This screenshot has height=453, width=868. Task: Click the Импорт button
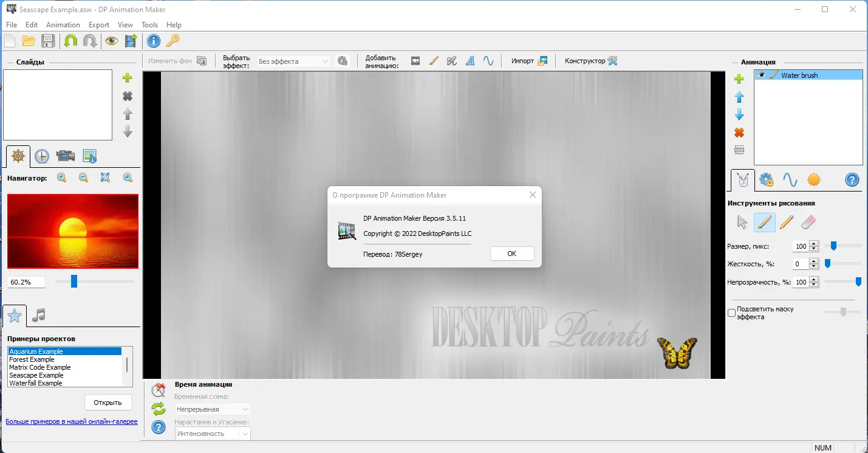pyautogui.click(x=530, y=61)
